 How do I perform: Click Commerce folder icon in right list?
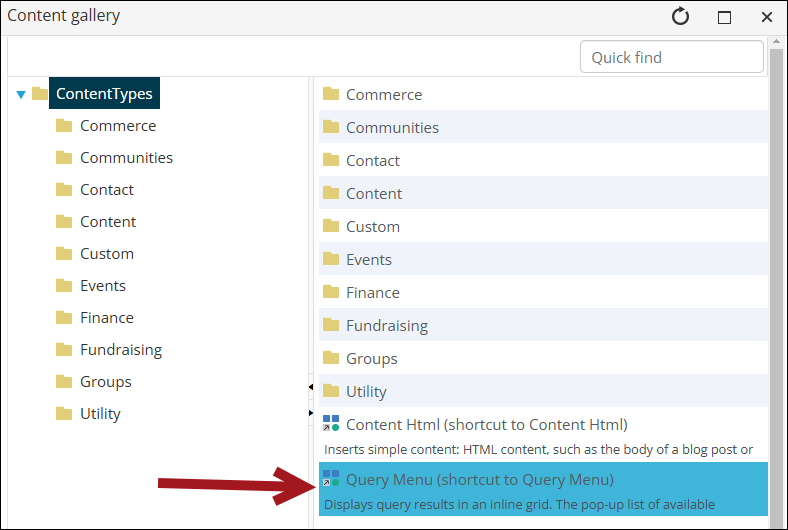pyautogui.click(x=331, y=93)
